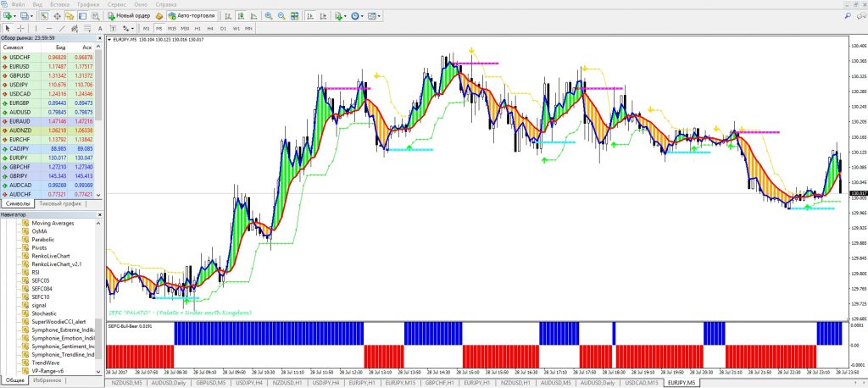Select the crosshair cursor tool
868x388 pixels.
pos(21,28)
